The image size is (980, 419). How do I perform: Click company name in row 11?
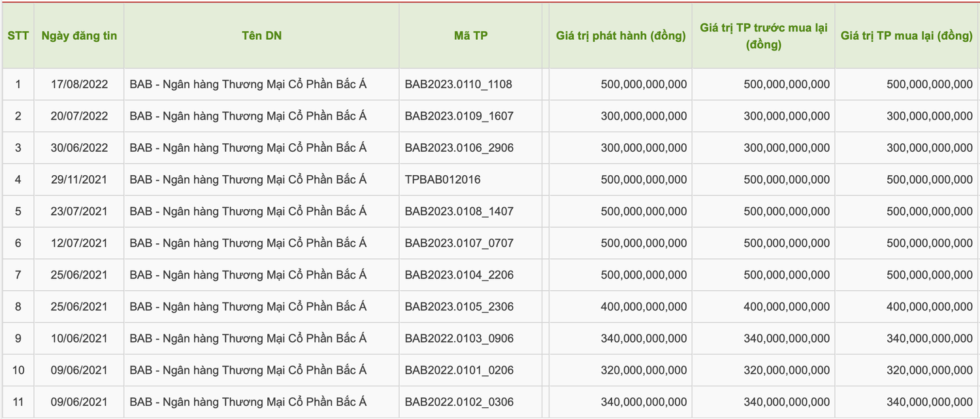pos(248,402)
